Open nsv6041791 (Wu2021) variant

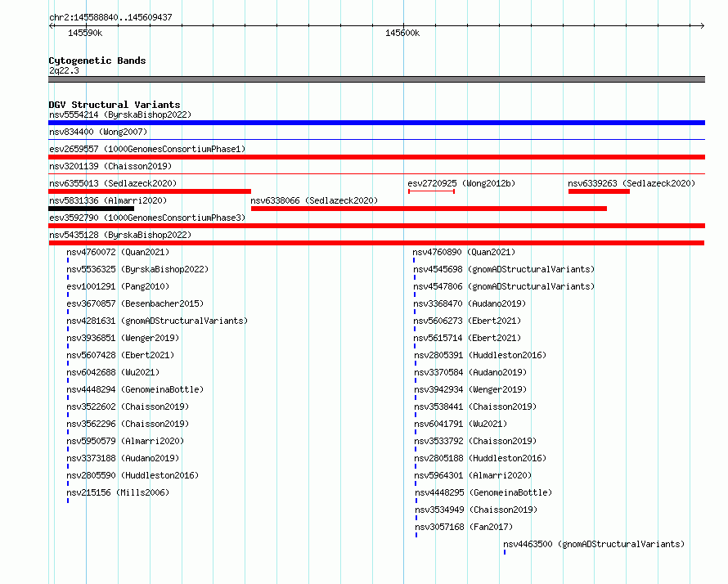click(461, 424)
